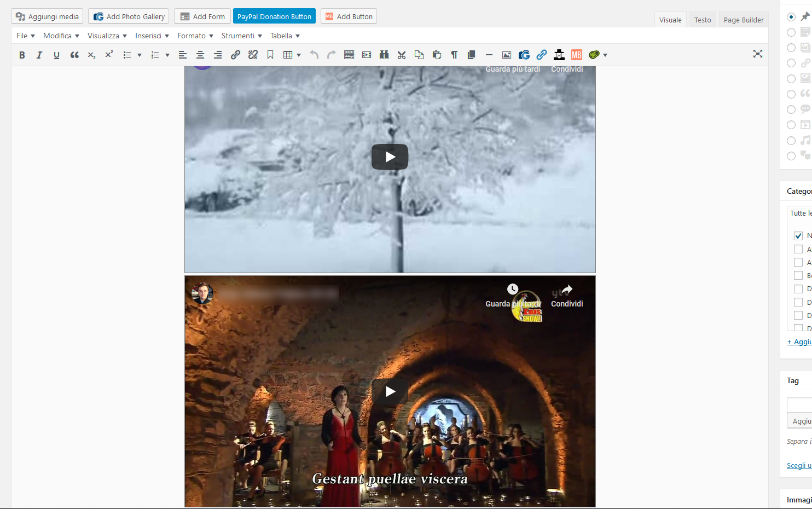
Task: Select the Standard pin post format
Action: click(x=791, y=17)
